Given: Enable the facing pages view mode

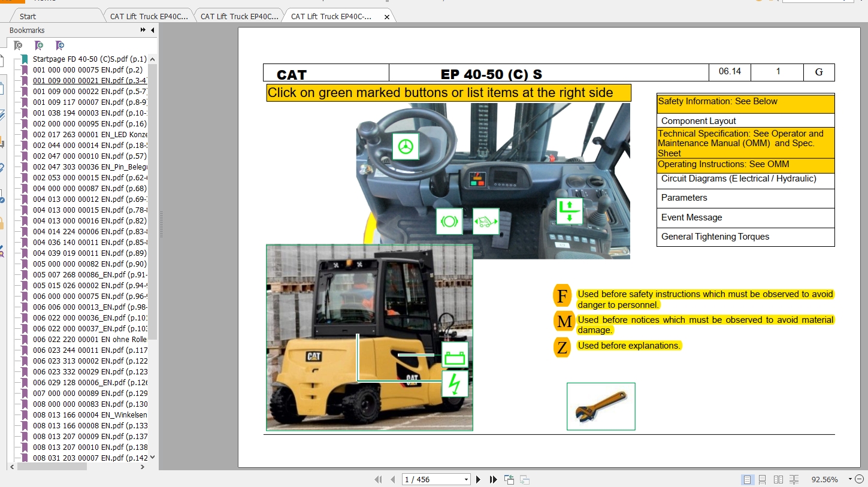Looking at the screenshot, I should point(778,479).
